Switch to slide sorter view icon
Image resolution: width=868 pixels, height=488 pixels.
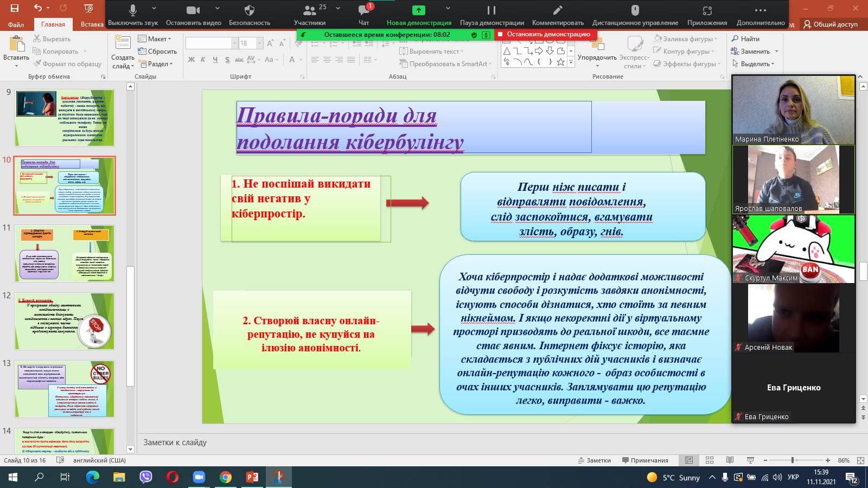coord(709,460)
